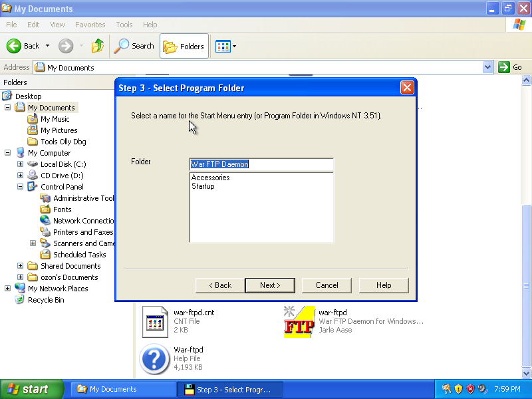Switch to Step 3 taskbar item
This screenshot has width=532, height=399.
[230, 390]
